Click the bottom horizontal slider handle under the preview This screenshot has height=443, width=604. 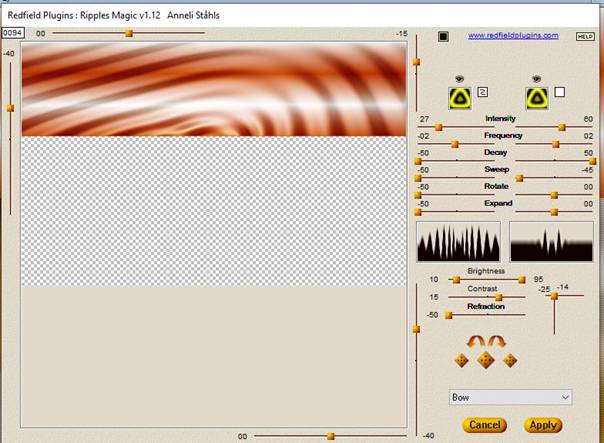point(331,436)
